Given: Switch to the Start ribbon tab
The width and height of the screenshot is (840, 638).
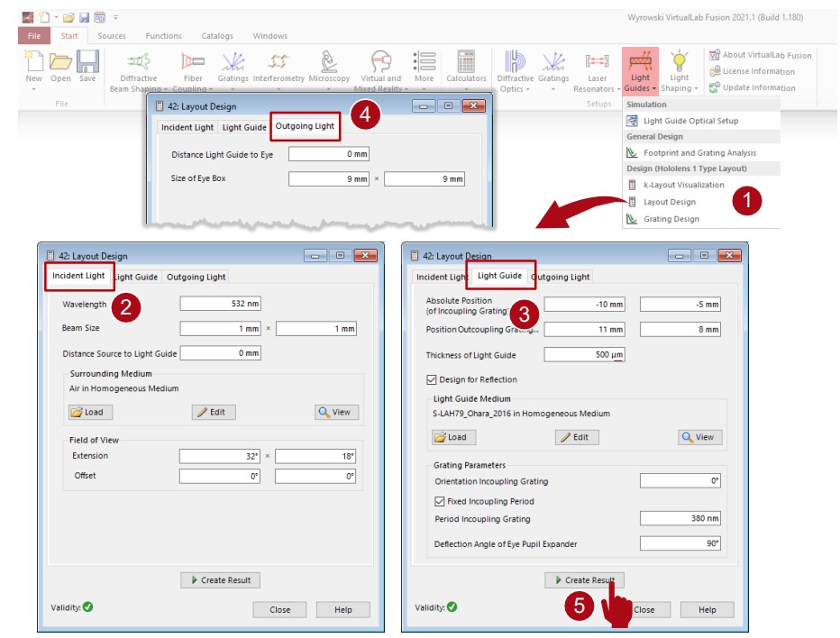Looking at the screenshot, I should (69, 36).
